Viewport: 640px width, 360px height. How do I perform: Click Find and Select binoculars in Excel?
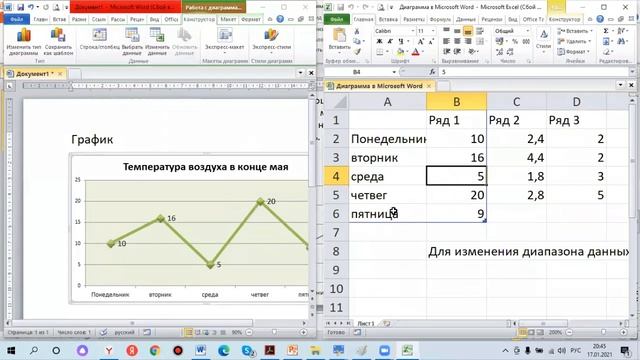[622, 41]
